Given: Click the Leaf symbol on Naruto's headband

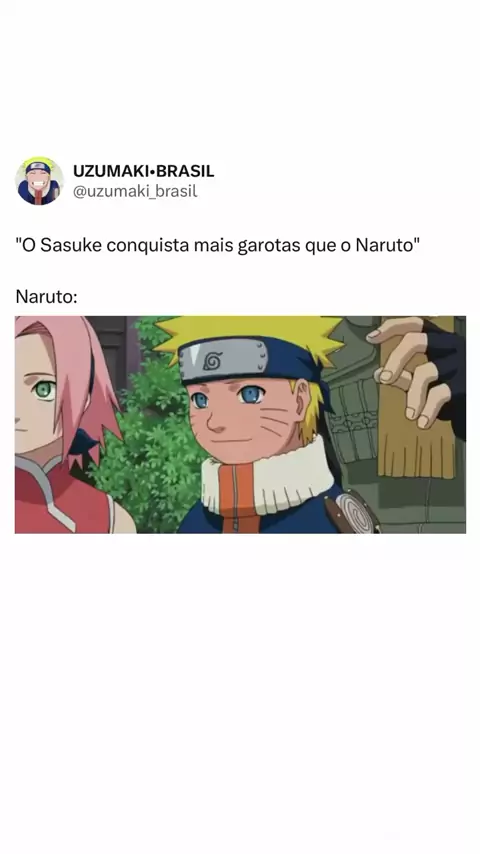Looking at the screenshot, I should pyautogui.click(x=214, y=361).
